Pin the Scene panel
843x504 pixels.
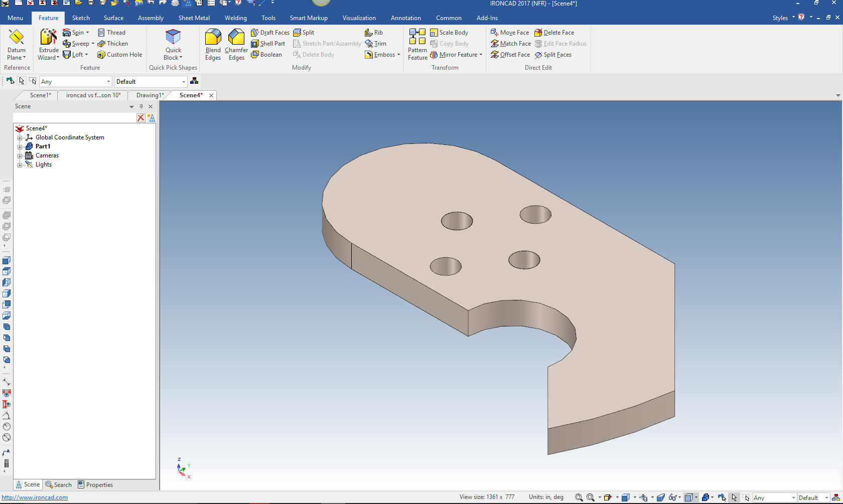coord(141,106)
